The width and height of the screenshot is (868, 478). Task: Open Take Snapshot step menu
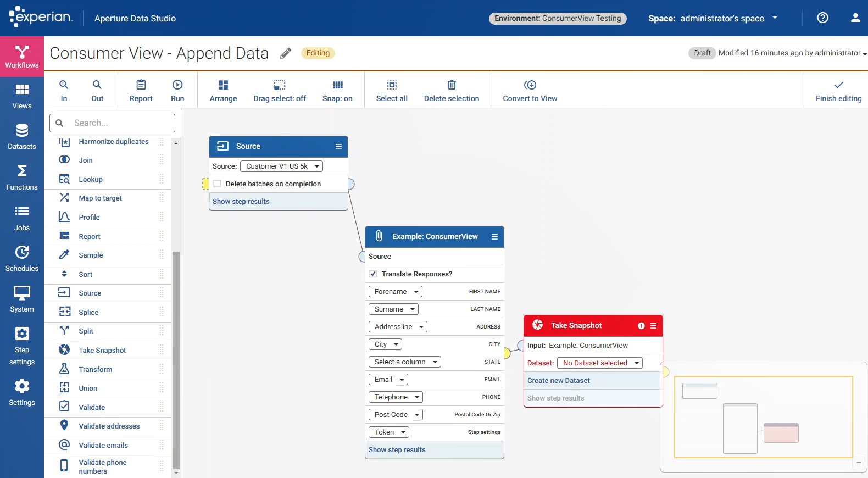point(654,326)
